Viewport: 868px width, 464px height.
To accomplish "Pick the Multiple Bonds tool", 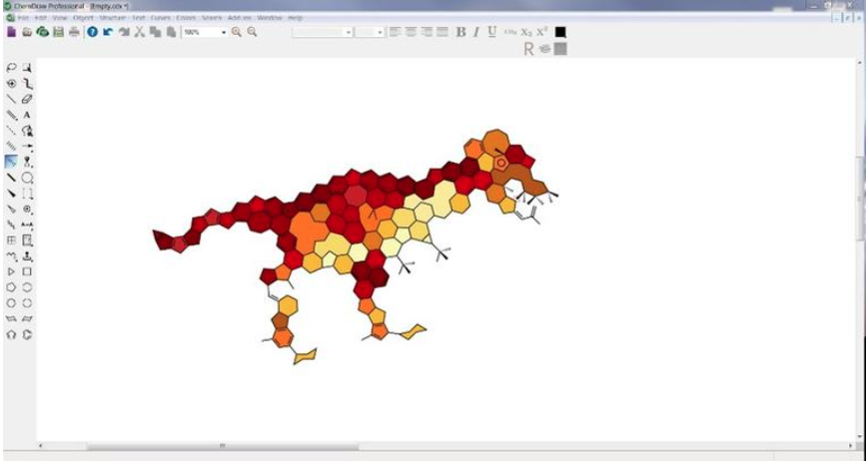I will pyautogui.click(x=11, y=115).
